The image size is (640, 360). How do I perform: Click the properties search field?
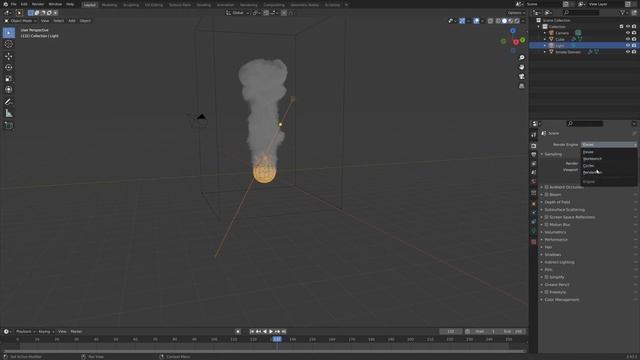[585, 123]
